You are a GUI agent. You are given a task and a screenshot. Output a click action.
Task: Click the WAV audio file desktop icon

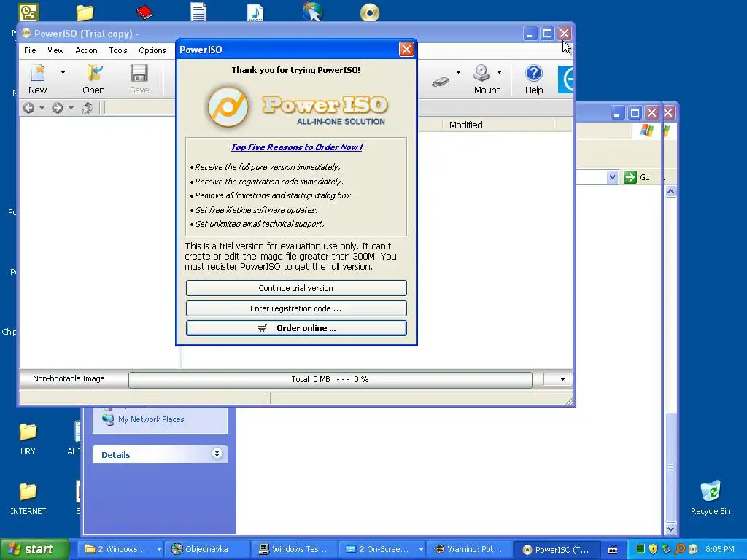coord(255,12)
